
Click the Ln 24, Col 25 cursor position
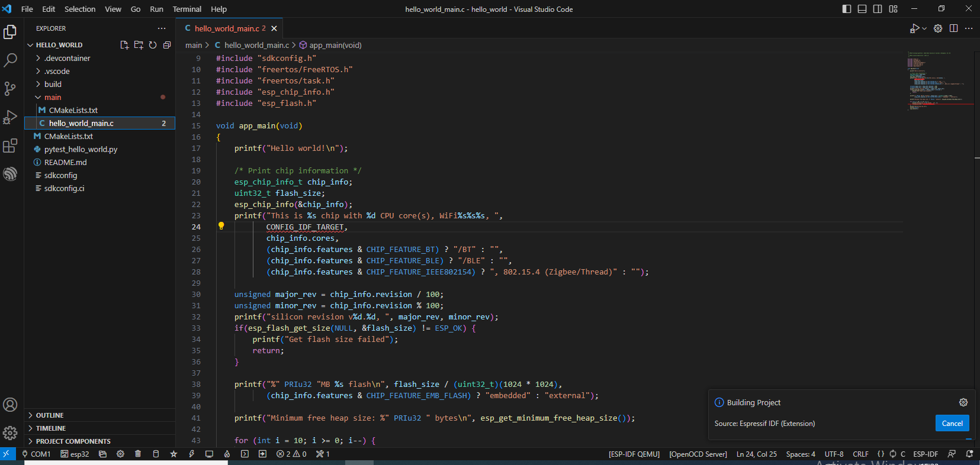point(757,454)
